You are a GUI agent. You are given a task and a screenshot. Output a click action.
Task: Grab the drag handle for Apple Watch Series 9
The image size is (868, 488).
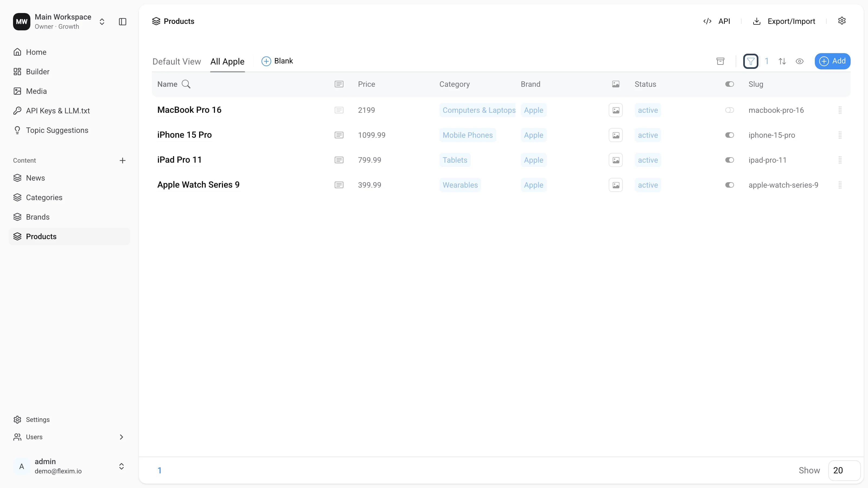click(840, 185)
